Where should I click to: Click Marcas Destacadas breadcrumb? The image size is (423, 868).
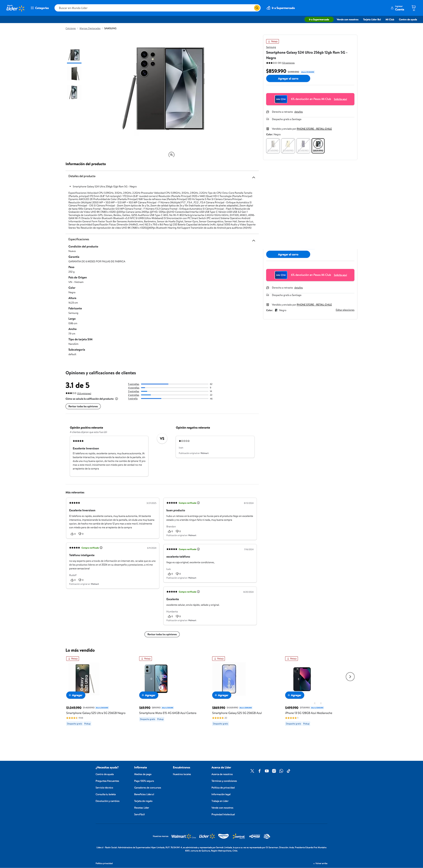tap(90, 29)
